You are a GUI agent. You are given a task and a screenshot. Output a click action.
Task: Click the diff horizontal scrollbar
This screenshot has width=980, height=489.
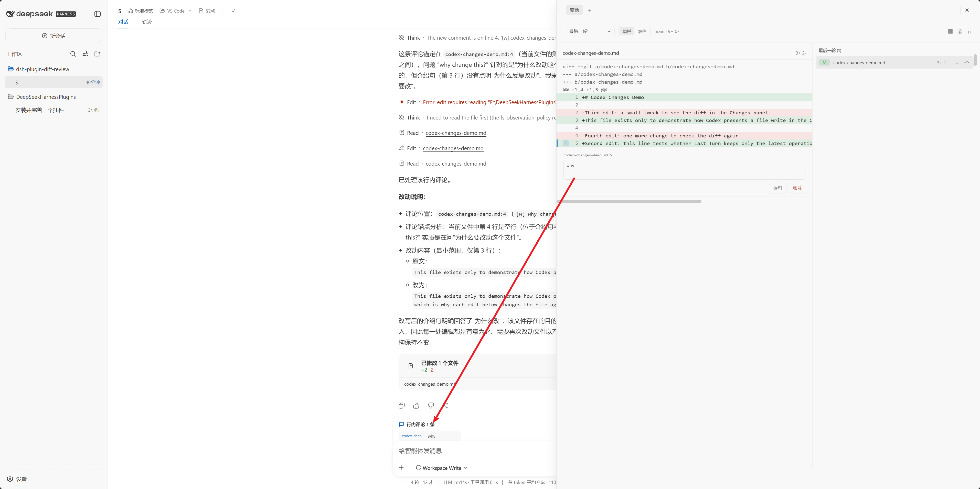click(629, 202)
